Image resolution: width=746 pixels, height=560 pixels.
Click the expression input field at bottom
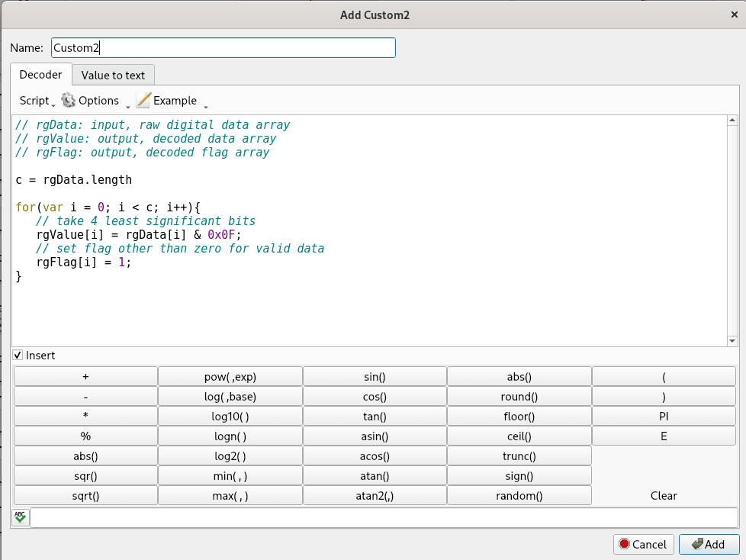coord(384,517)
